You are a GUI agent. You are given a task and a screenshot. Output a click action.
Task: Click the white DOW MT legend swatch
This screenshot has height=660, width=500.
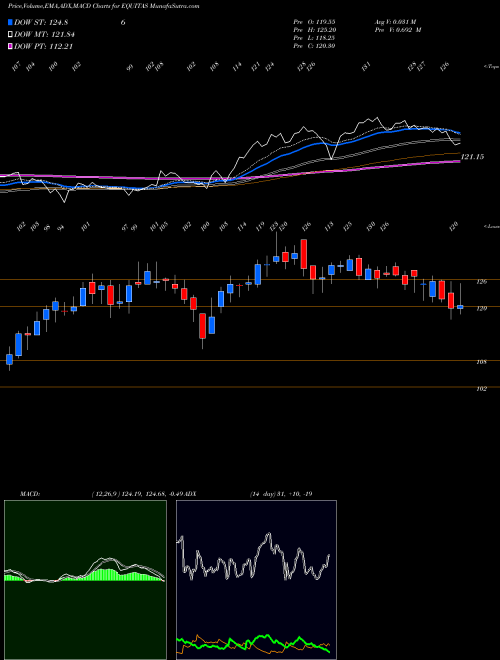11,35
